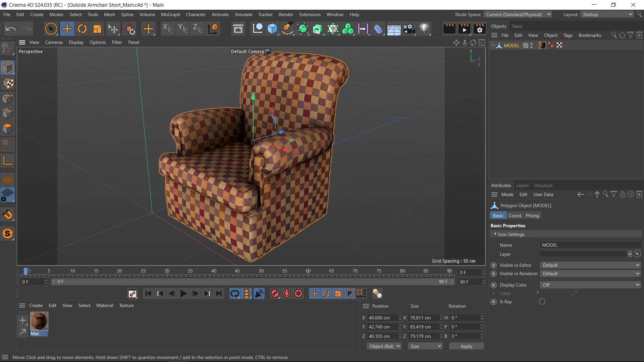Click the Name field containing MODEL

(590, 245)
